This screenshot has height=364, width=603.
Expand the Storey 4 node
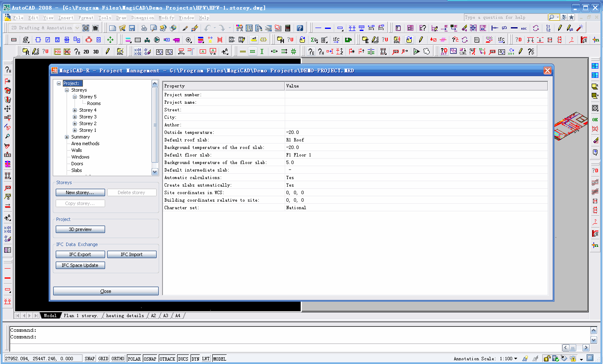75,110
